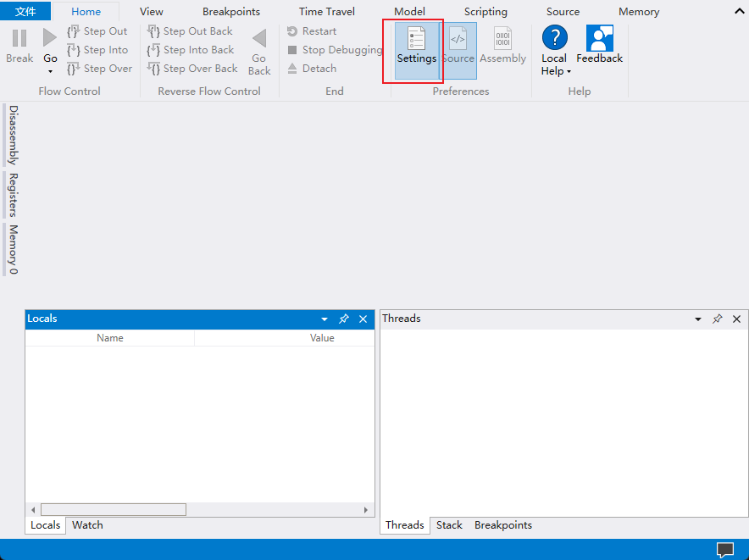Open the Go dropdown arrow
Image resolution: width=749 pixels, height=560 pixels.
(x=50, y=72)
